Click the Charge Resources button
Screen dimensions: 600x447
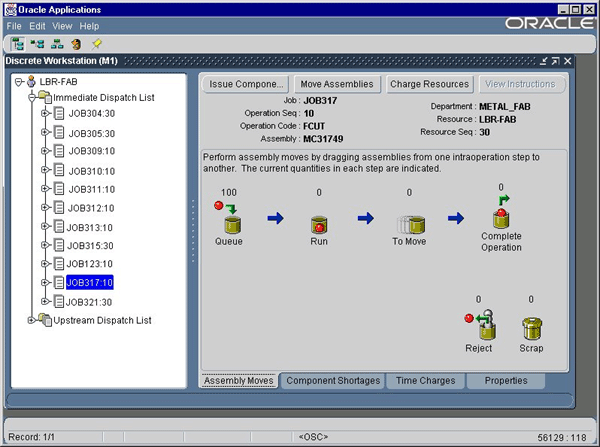[x=429, y=84]
